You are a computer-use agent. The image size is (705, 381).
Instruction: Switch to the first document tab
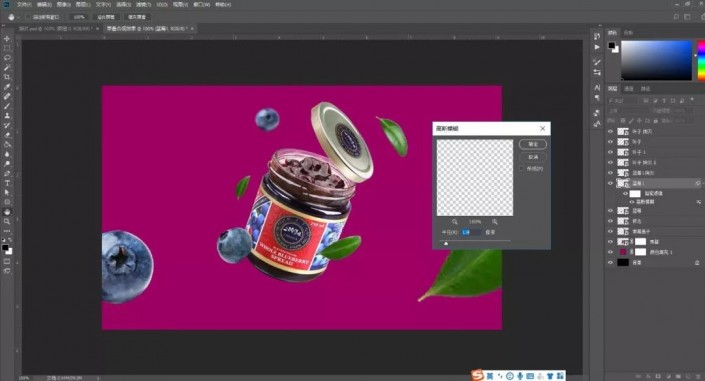click(55, 28)
